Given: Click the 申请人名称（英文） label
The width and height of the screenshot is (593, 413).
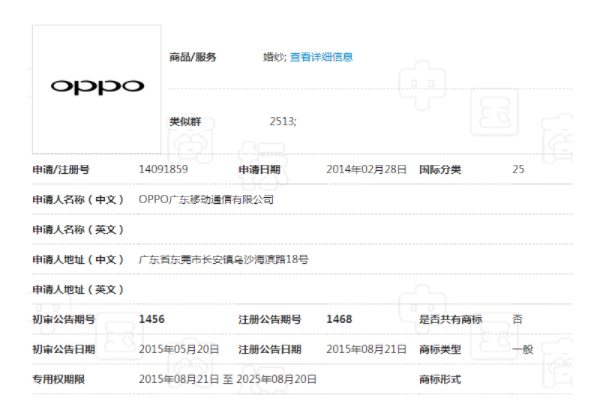Looking at the screenshot, I should point(78,230).
